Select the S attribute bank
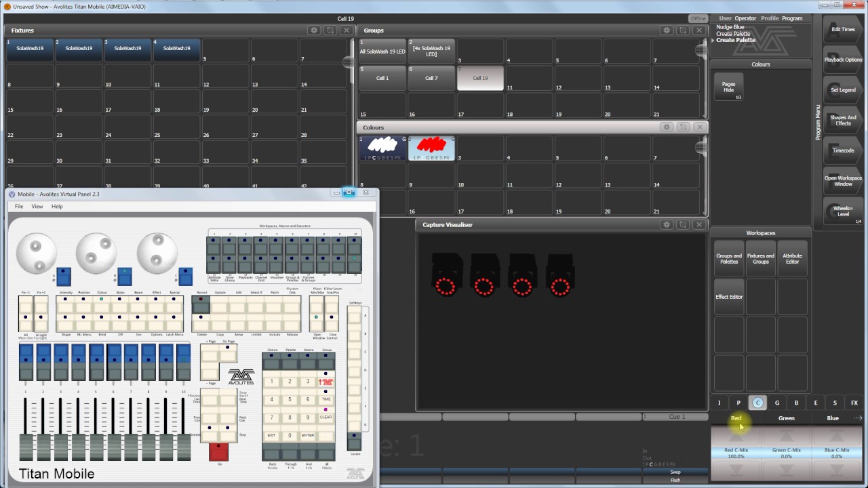The width and height of the screenshot is (868, 488). pyautogui.click(x=835, y=403)
